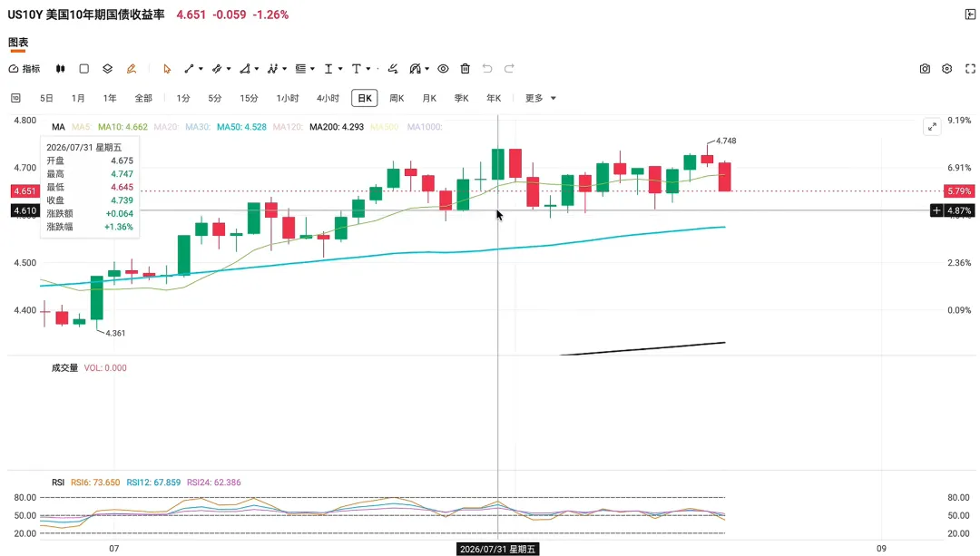
Task: Click the 全部 range button
Action: [x=143, y=98]
